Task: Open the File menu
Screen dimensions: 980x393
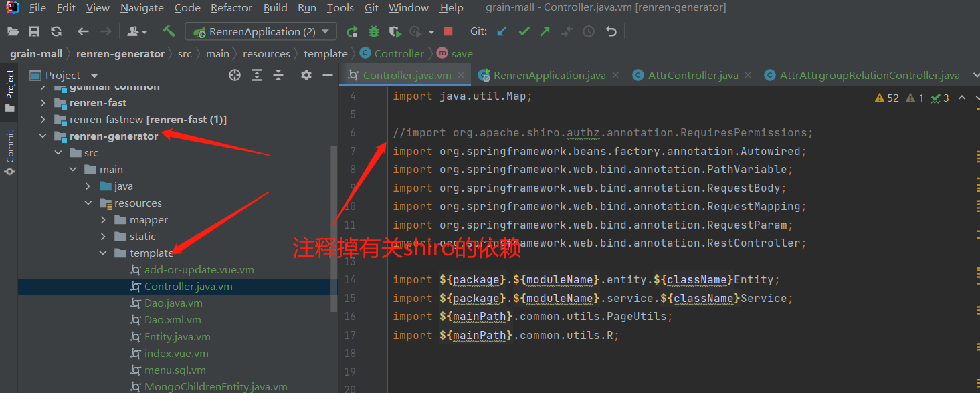Action: (x=37, y=8)
